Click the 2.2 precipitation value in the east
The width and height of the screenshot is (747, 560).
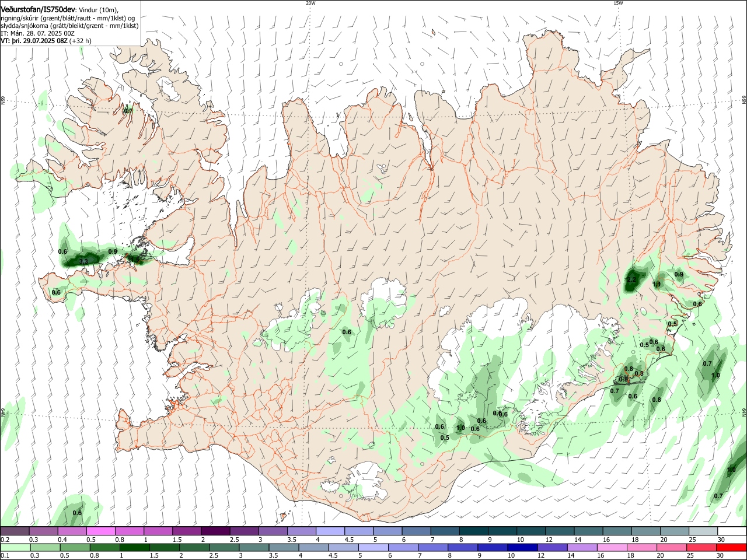631,280
